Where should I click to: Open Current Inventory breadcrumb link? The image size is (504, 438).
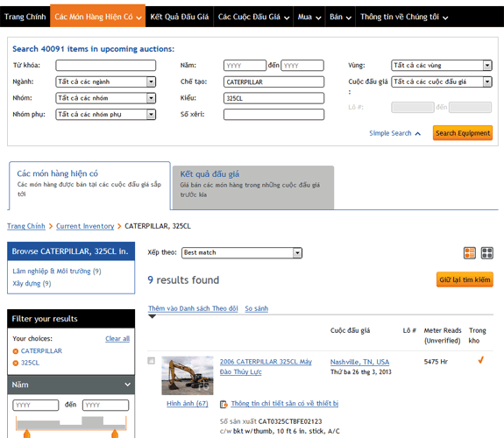pos(85,226)
